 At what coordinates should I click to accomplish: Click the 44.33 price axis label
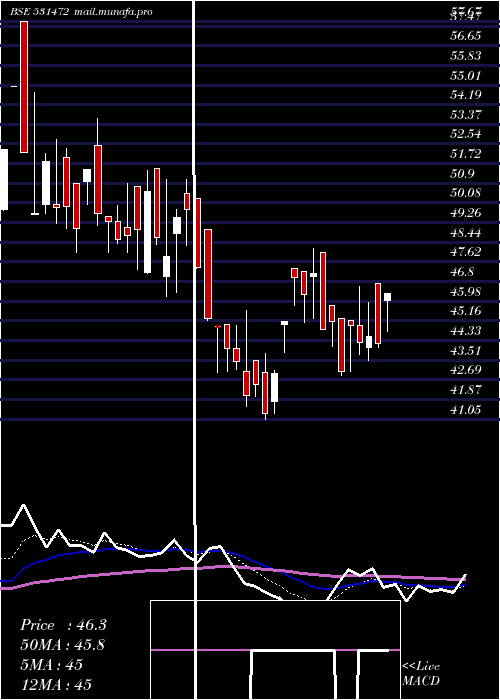[466, 331]
